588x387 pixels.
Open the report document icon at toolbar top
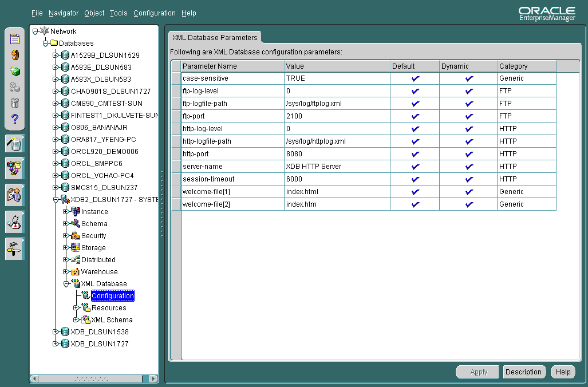pos(14,38)
